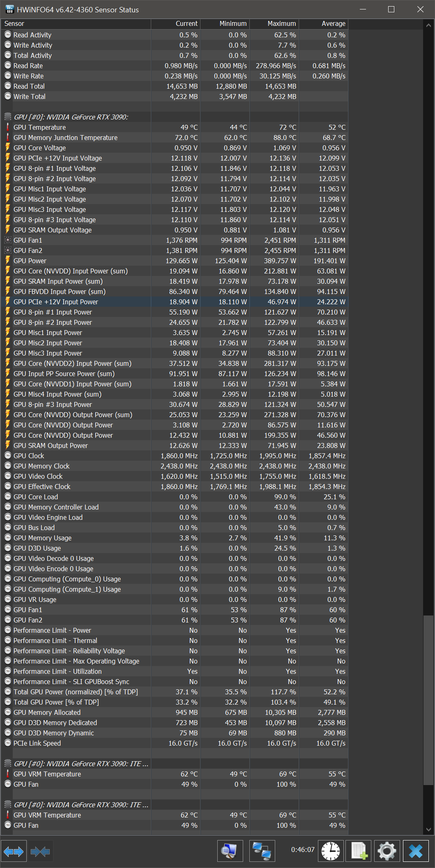Click the Minimum column header
Viewport: 435px width, 868px height.
coord(225,24)
